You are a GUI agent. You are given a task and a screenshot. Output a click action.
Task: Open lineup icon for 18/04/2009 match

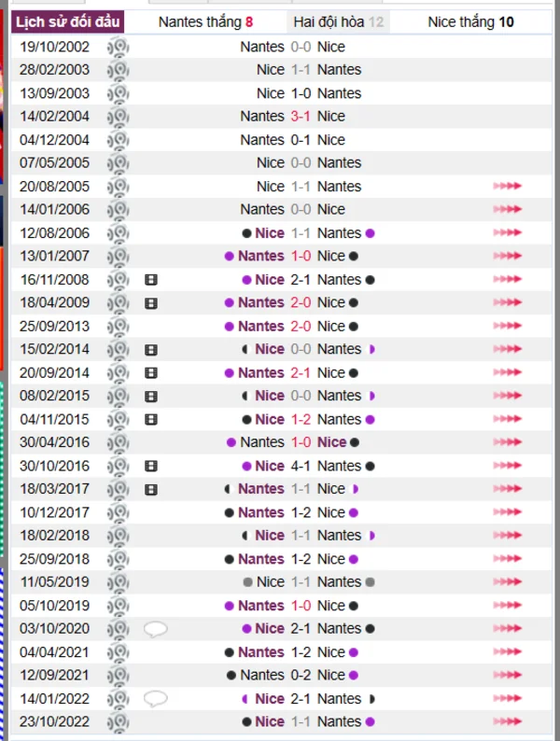151,303
